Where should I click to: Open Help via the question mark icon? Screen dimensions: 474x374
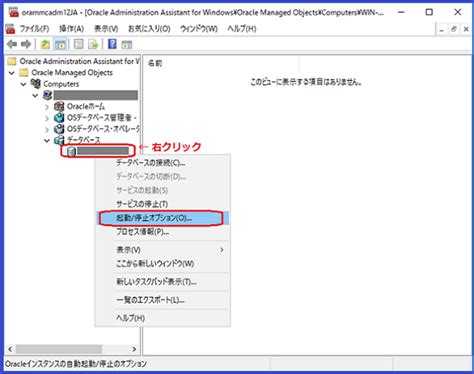[x=112, y=44]
